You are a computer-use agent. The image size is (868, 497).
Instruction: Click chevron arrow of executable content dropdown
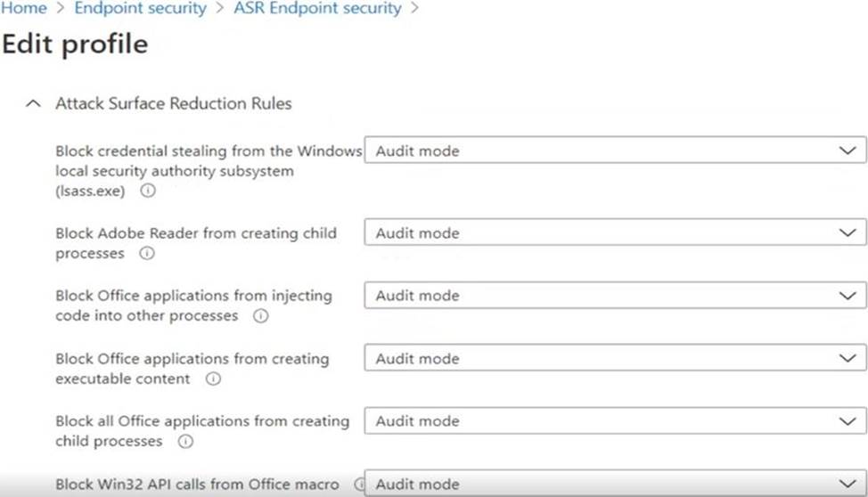848,359
